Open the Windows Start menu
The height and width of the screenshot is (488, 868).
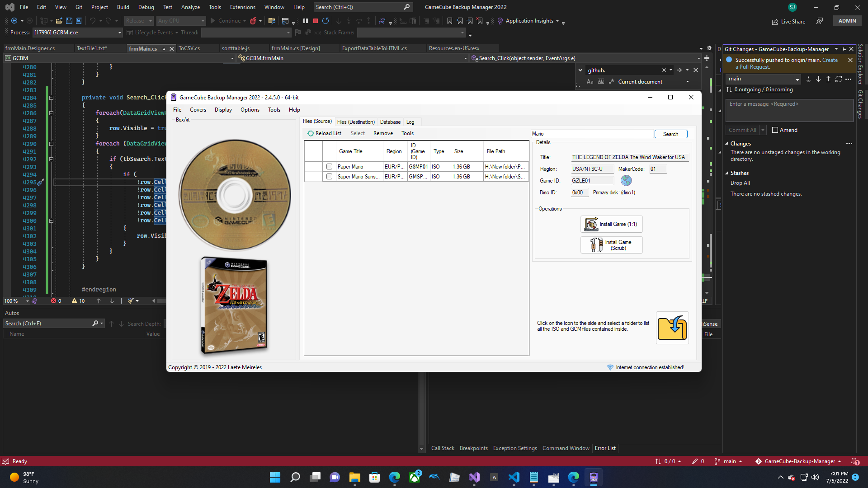coord(275,477)
